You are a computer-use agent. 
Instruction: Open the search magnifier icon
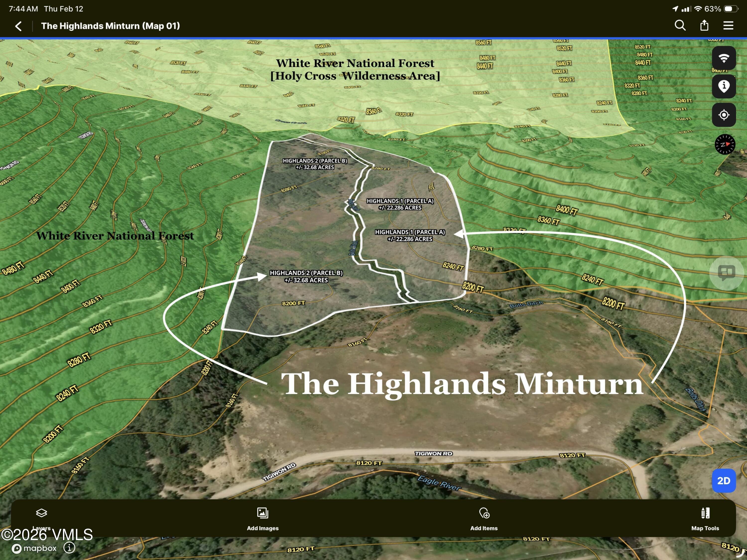680,25
